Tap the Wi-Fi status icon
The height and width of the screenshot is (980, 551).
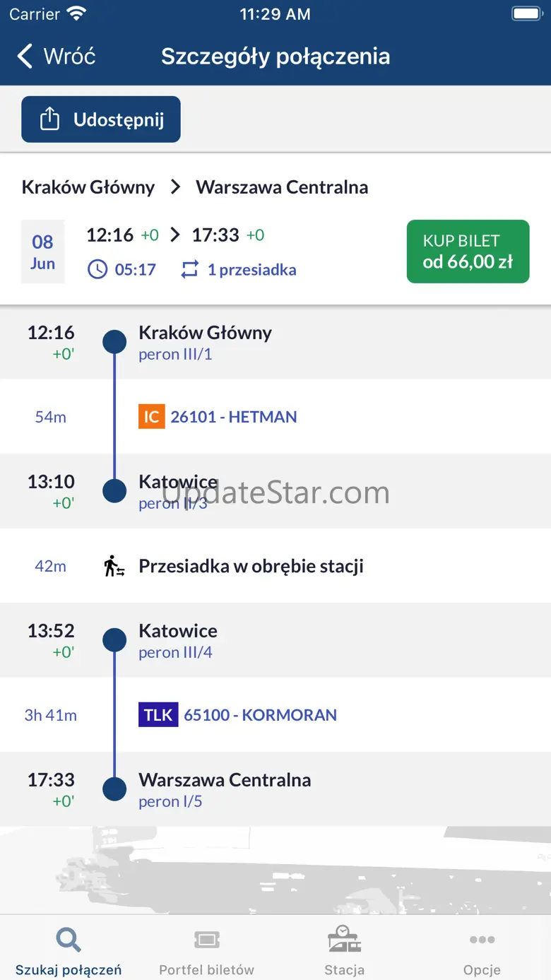pos(76,14)
